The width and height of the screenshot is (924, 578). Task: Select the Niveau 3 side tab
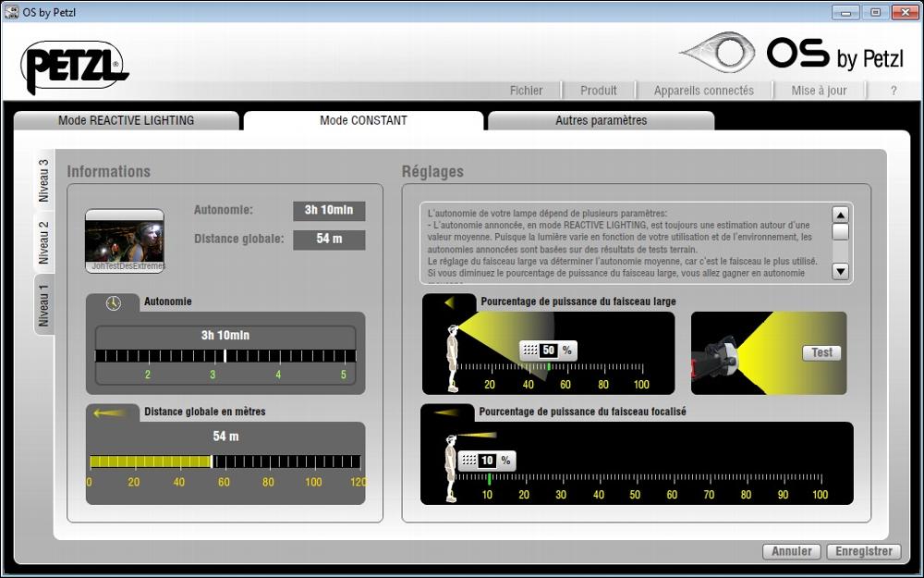(44, 180)
